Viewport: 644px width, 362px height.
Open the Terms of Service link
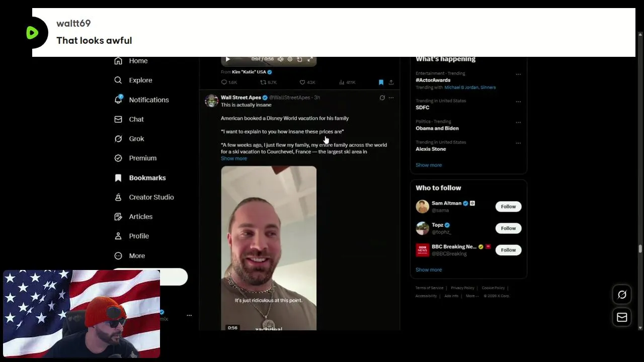429,288
